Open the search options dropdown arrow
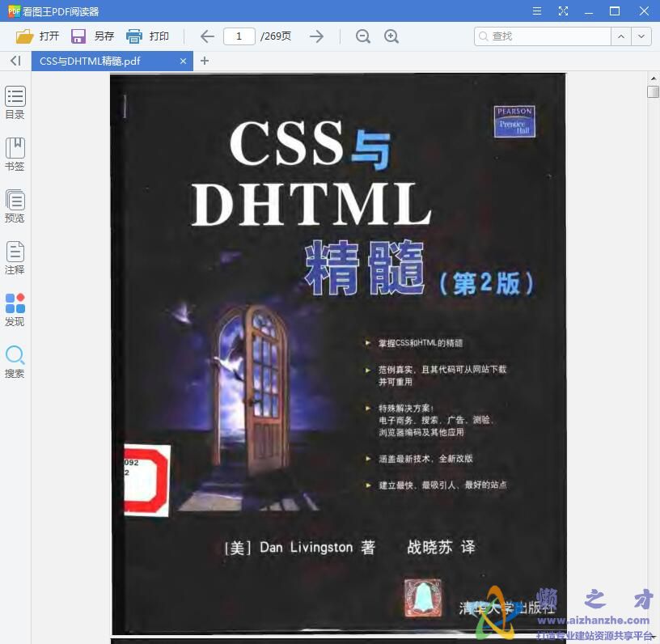Viewport: 660px width, 644px height. [x=641, y=36]
